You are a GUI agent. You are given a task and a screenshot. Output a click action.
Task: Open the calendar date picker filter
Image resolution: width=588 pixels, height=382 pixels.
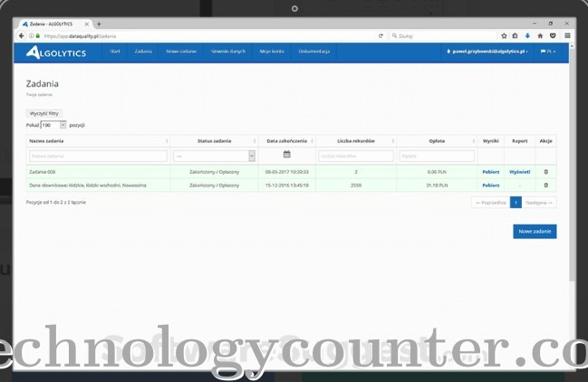pos(286,155)
